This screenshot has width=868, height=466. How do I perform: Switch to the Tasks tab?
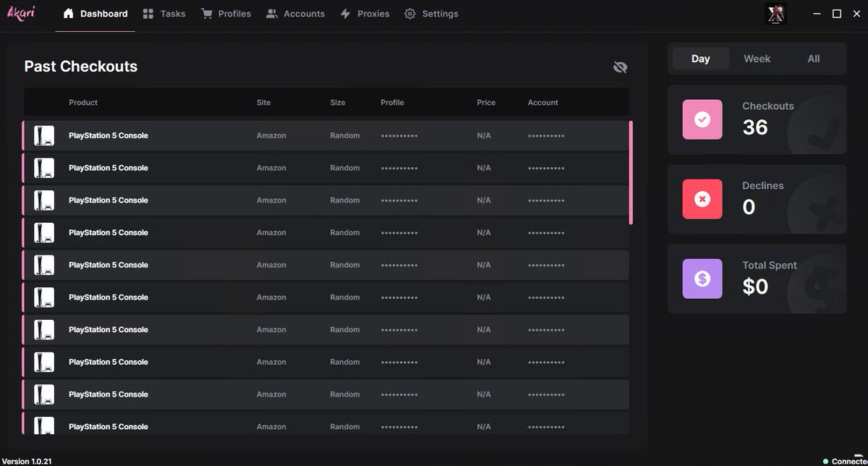pos(164,14)
